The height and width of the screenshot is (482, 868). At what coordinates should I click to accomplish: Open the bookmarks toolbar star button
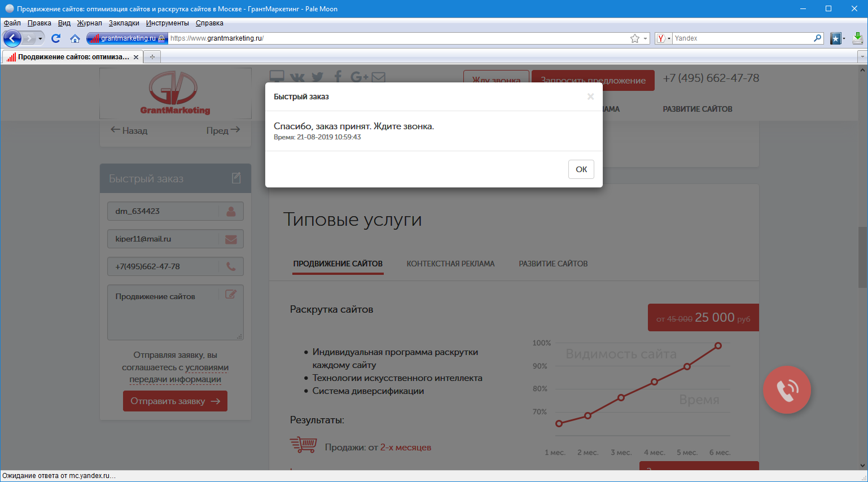point(836,38)
